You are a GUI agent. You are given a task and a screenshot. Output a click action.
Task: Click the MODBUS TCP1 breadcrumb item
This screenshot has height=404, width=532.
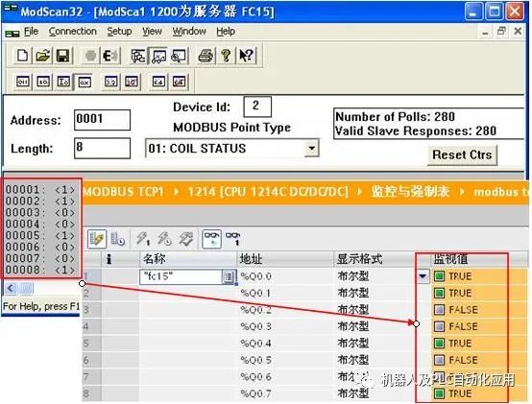tap(124, 192)
